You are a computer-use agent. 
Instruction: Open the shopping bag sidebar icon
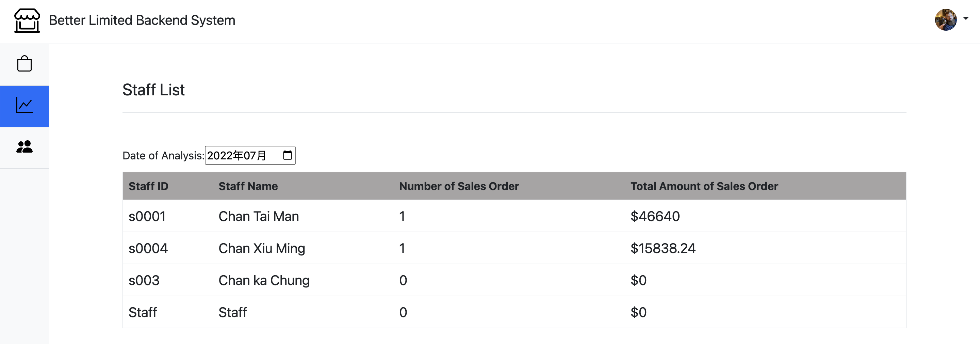coord(24,64)
